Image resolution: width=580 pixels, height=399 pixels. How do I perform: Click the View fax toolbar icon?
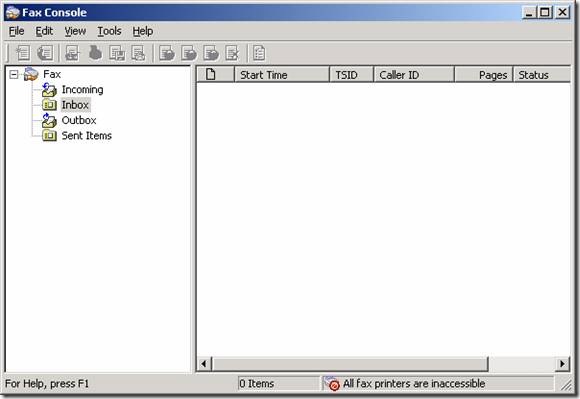click(x=72, y=53)
